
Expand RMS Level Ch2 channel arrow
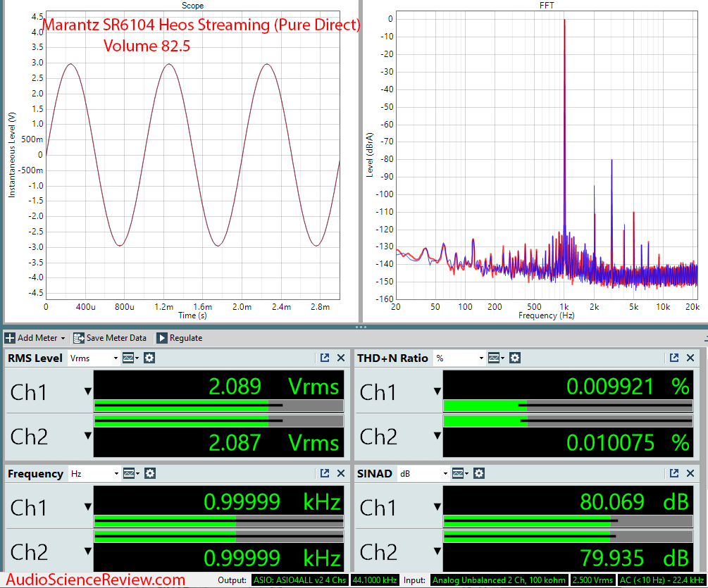pyautogui.click(x=88, y=435)
